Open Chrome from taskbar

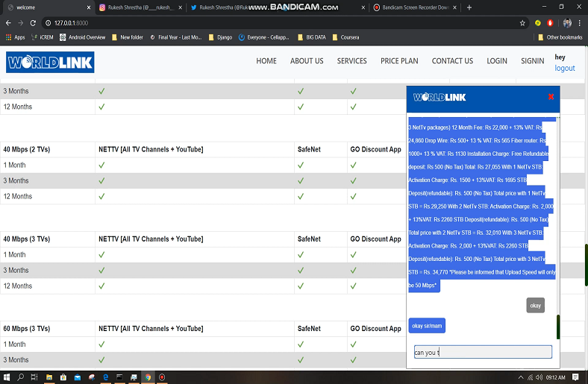coord(148,377)
